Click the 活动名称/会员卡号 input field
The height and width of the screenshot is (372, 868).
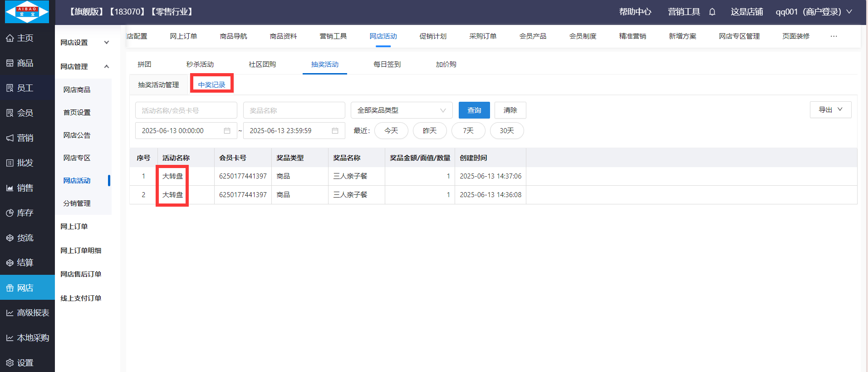pos(186,110)
